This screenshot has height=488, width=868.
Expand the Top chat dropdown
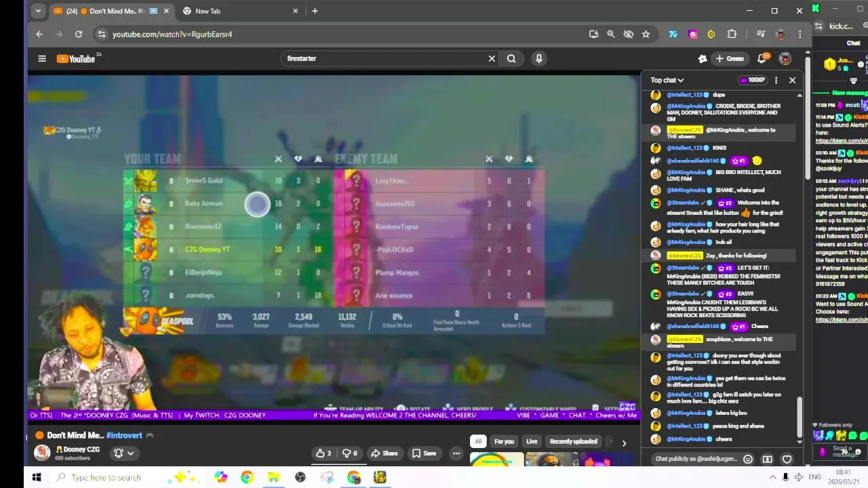click(x=667, y=80)
